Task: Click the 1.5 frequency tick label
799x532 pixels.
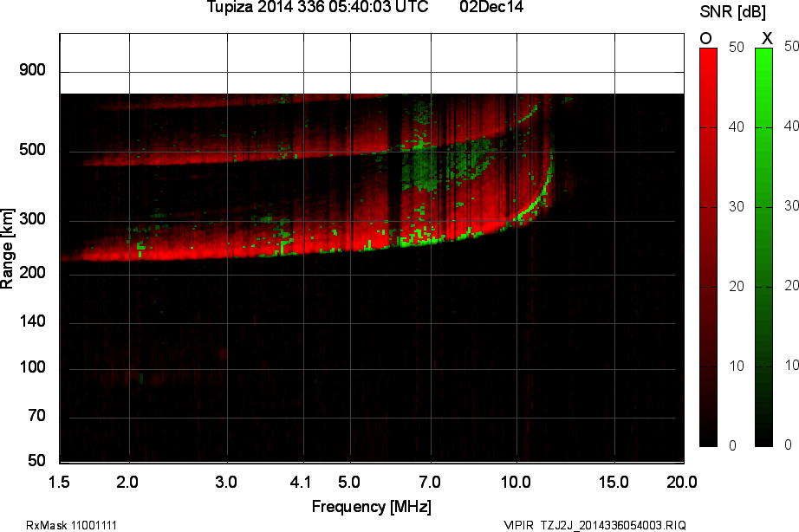Action: tap(60, 480)
